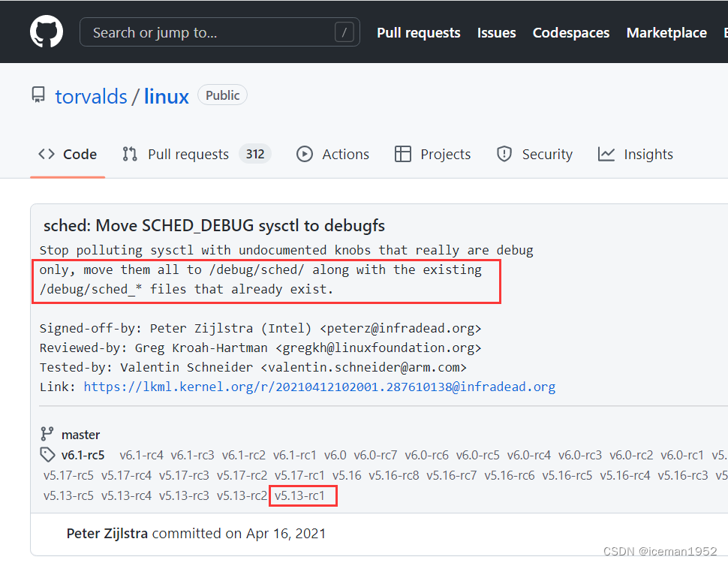This screenshot has width=728, height=563.
Task: Switch to the Actions tab
Action: [x=332, y=154]
